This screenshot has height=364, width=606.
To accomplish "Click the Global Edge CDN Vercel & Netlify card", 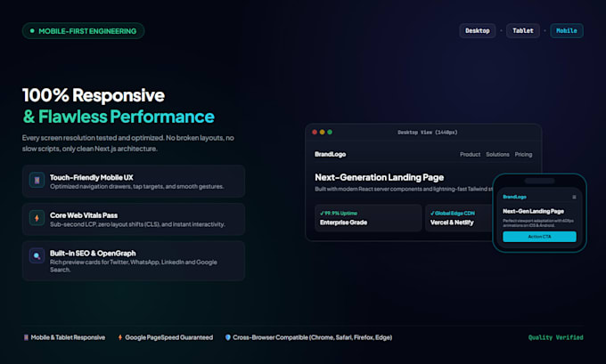I will pos(459,218).
